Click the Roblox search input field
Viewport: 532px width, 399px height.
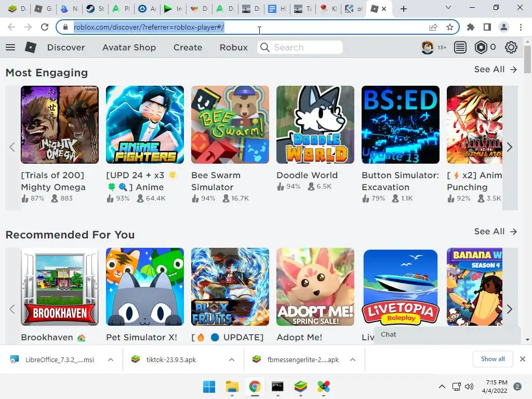pyautogui.click(x=300, y=47)
